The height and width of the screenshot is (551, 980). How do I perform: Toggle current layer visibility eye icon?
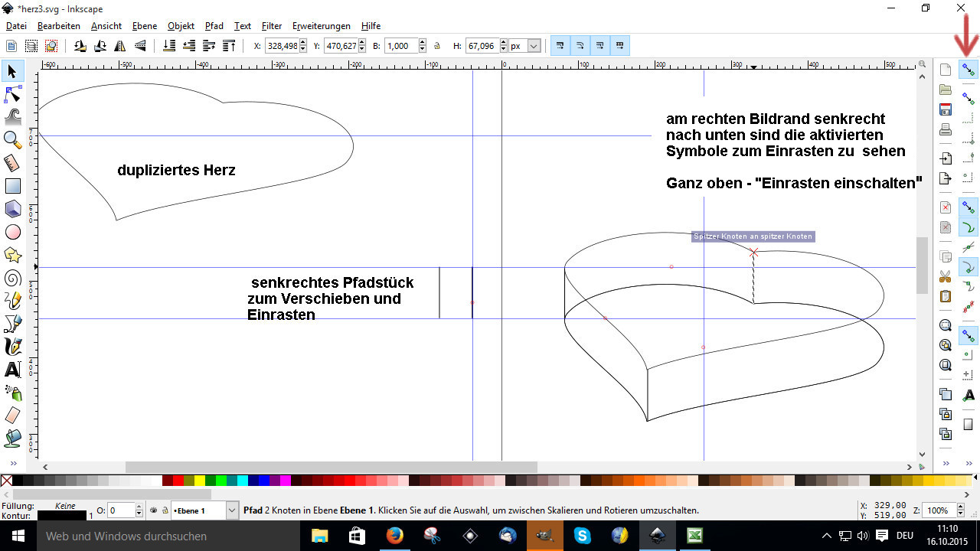[153, 510]
